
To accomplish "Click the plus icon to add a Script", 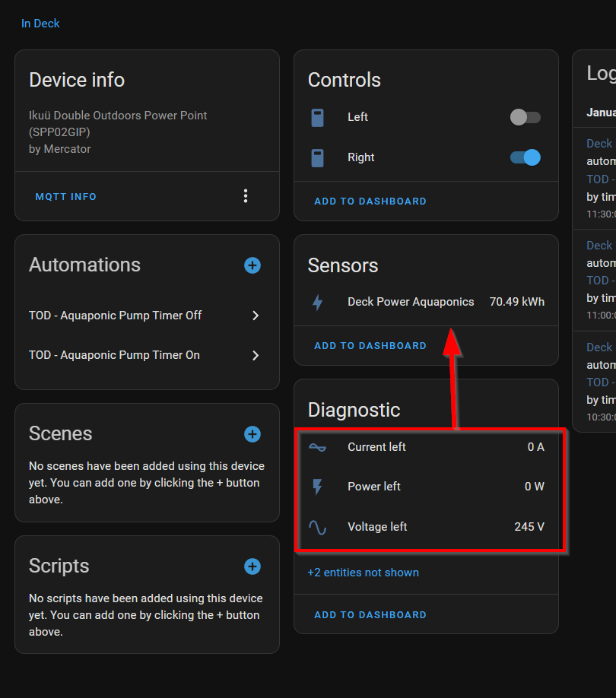I will click(252, 566).
